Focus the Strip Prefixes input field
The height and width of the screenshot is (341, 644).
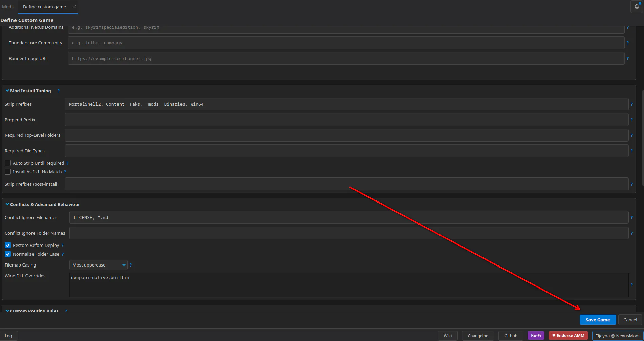pos(346,104)
